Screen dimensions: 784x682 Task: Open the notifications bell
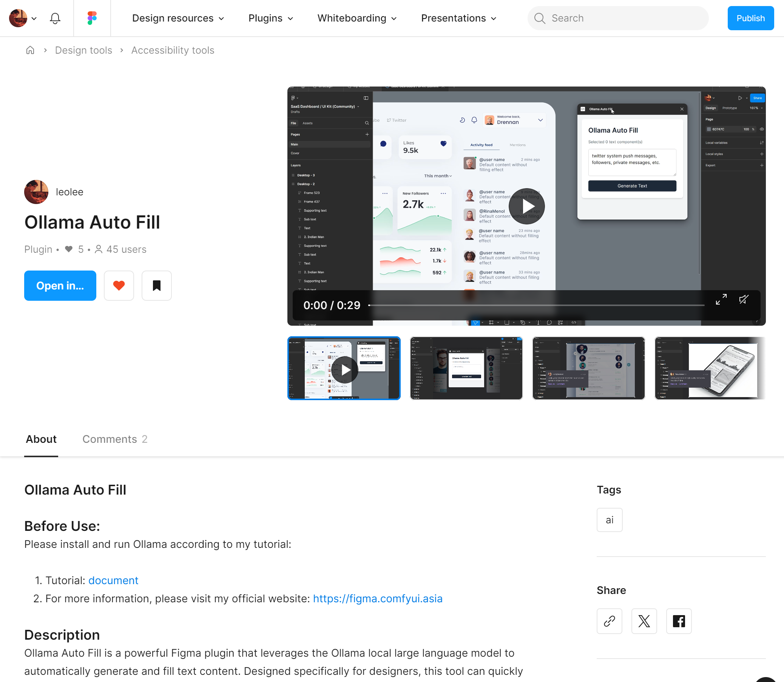click(x=55, y=18)
